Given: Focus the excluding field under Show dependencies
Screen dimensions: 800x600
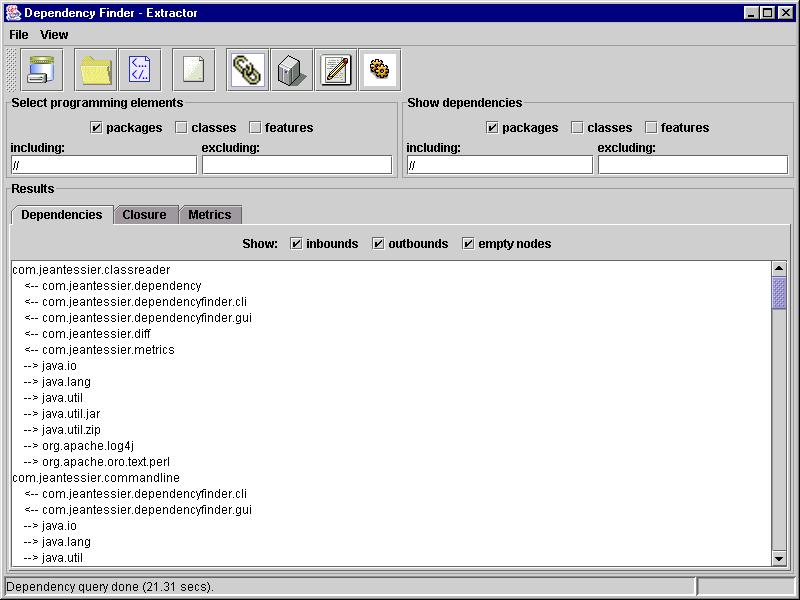Looking at the screenshot, I should tap(693, 165).
